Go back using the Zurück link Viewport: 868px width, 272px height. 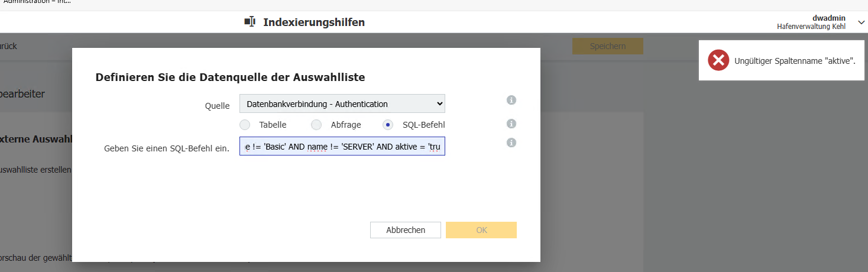[8, 46]
